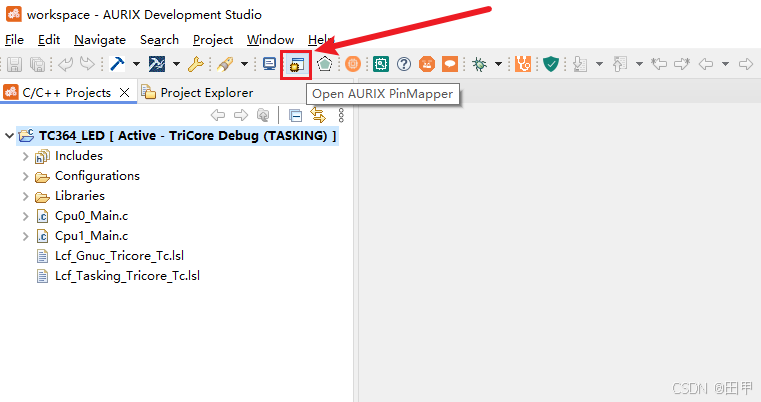Close the C/C++ Projects tab
The image size is (761, 402).
coord(125,93)
